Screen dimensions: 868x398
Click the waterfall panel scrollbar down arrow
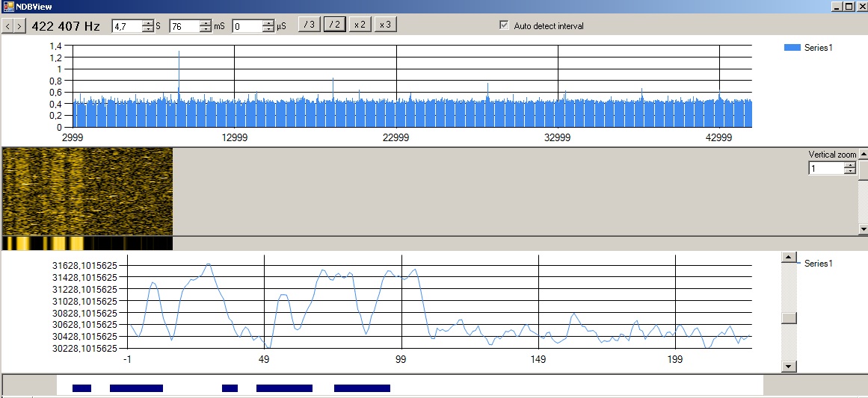click(x=863, y=228)
